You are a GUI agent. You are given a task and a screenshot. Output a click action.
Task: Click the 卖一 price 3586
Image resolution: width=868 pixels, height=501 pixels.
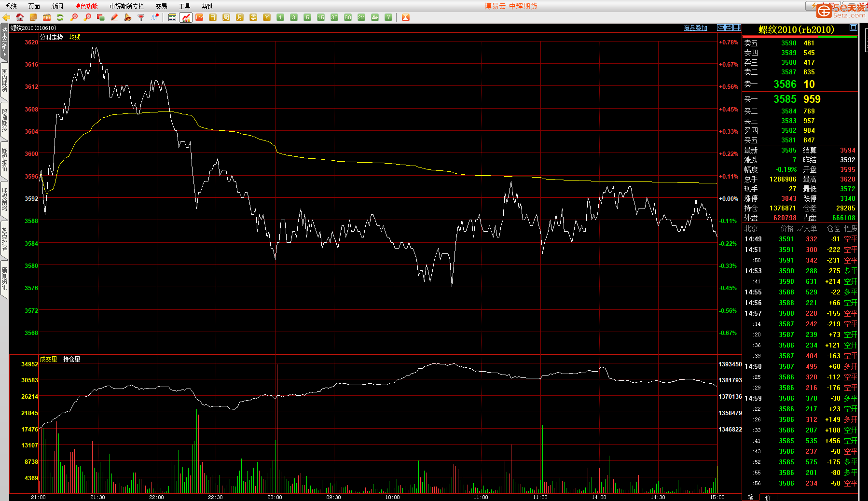[785, 84]
